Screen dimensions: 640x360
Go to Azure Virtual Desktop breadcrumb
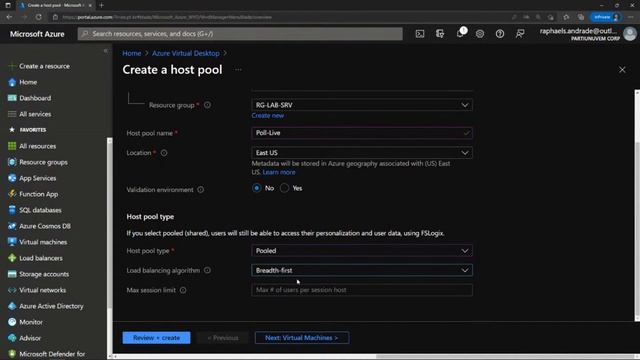(x=186, y=53)
